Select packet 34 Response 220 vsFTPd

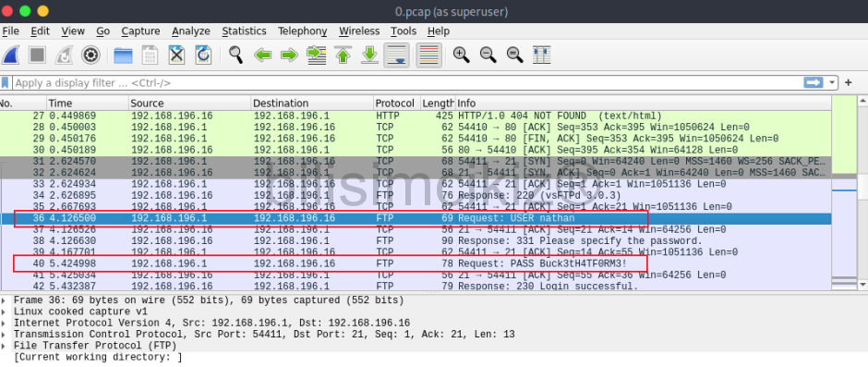(416, 196)
